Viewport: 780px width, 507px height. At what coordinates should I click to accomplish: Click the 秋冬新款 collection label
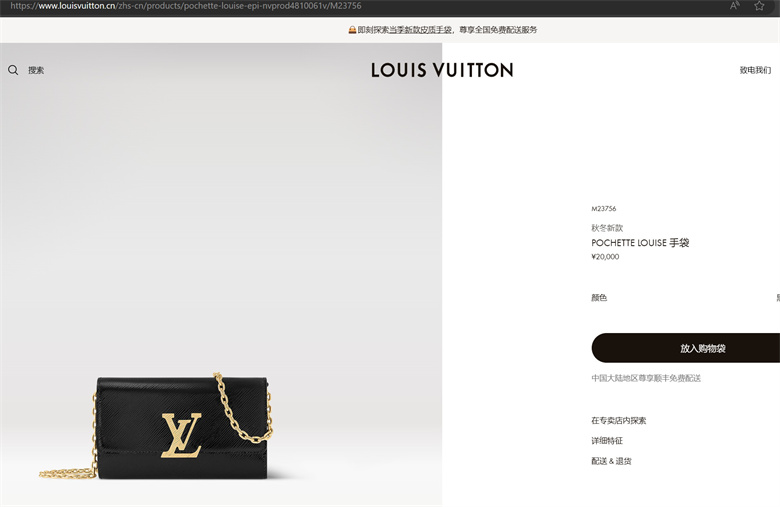click(607, 228)
